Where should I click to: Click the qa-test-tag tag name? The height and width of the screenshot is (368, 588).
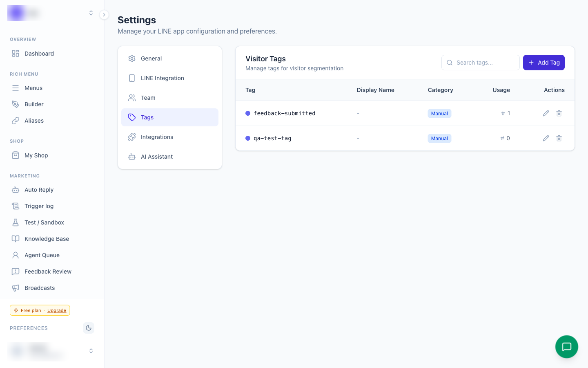(272, 138)
